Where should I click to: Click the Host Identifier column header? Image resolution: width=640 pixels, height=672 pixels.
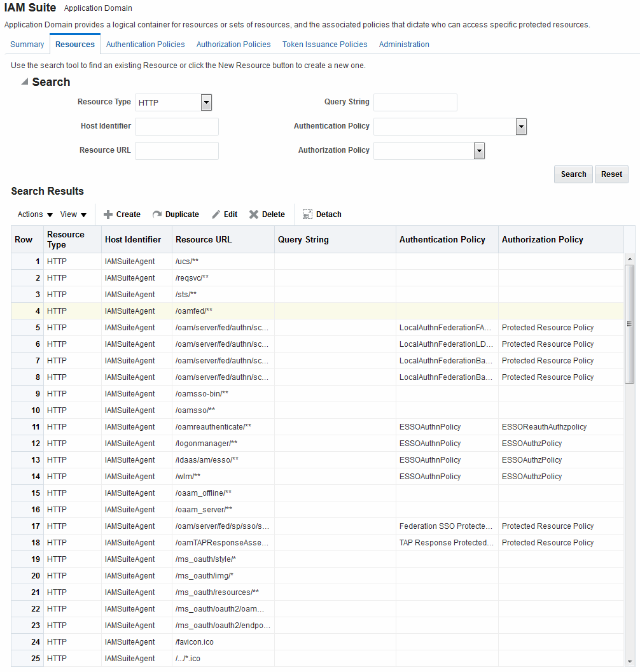coord(137,239)
